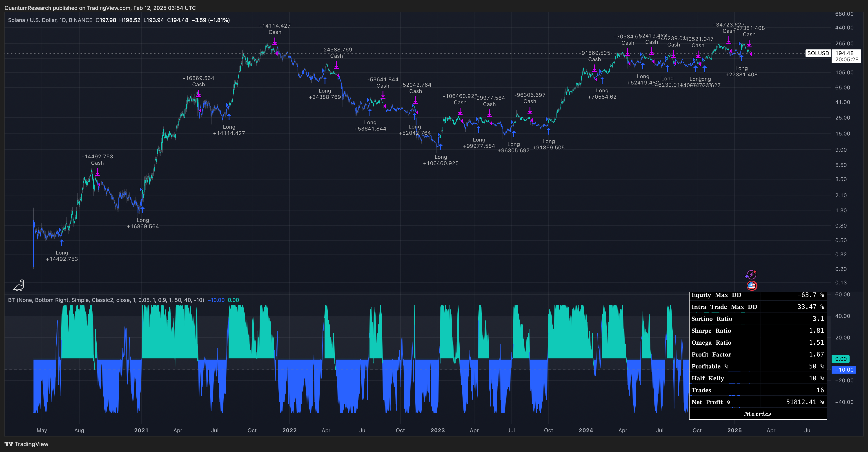868x452 pixels.
Task: Click blue Long arrow above +27381.408
Action: click(741, 58)
